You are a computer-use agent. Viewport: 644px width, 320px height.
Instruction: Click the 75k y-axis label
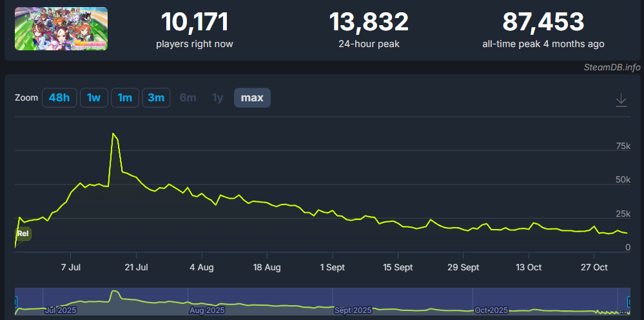point(623,146)
